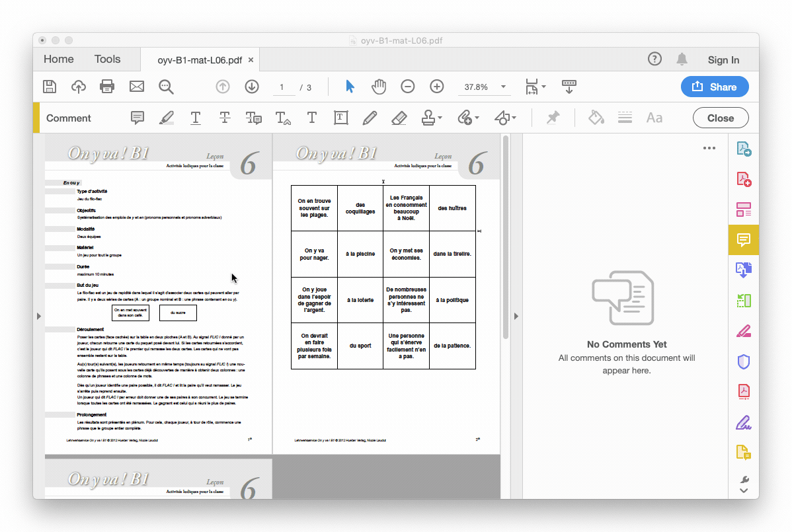This screenshot has height=532, width=792.
Task: Open the drawing shapes menu
Action: [504, 118]
